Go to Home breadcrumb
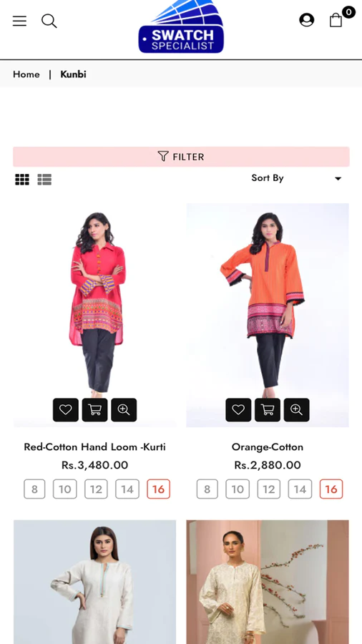Image resolution: width=362 pixels, height=644 pixels. 26,74
